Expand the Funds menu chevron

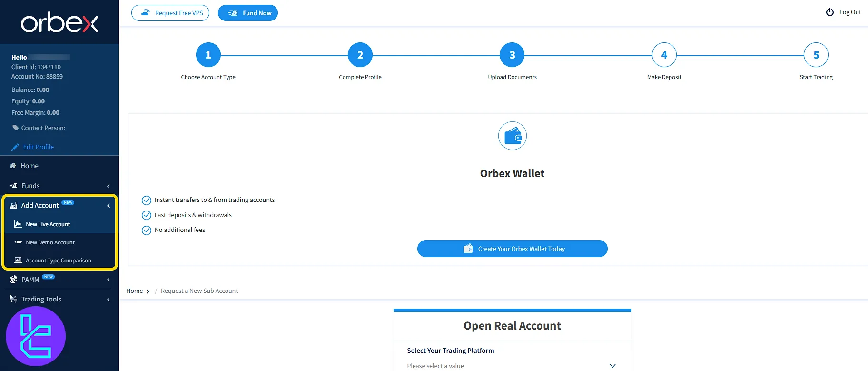point(108,186)
